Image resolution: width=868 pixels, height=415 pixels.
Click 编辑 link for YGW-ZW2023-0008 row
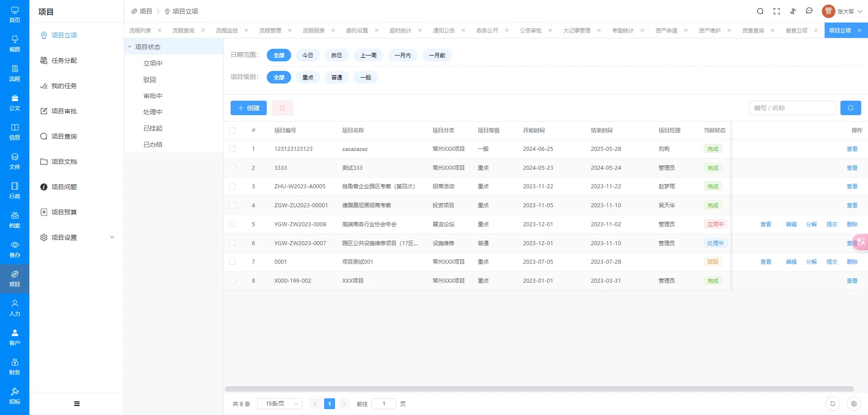[x=791, y=224]
